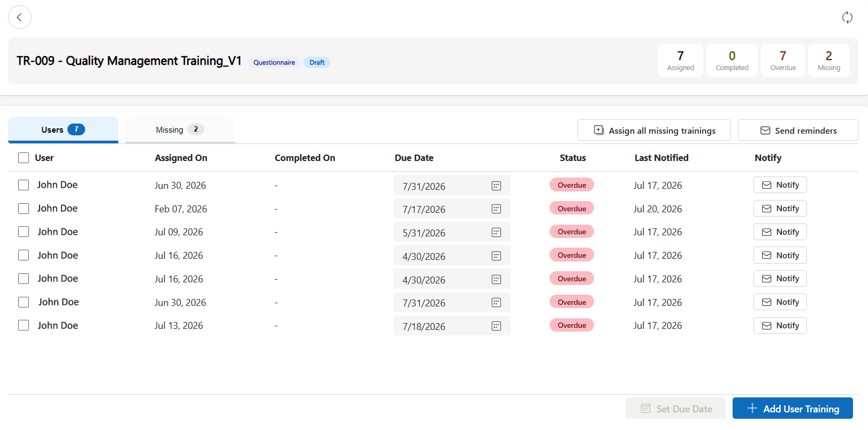Click the Completed On column header

[x=305, y=158]
